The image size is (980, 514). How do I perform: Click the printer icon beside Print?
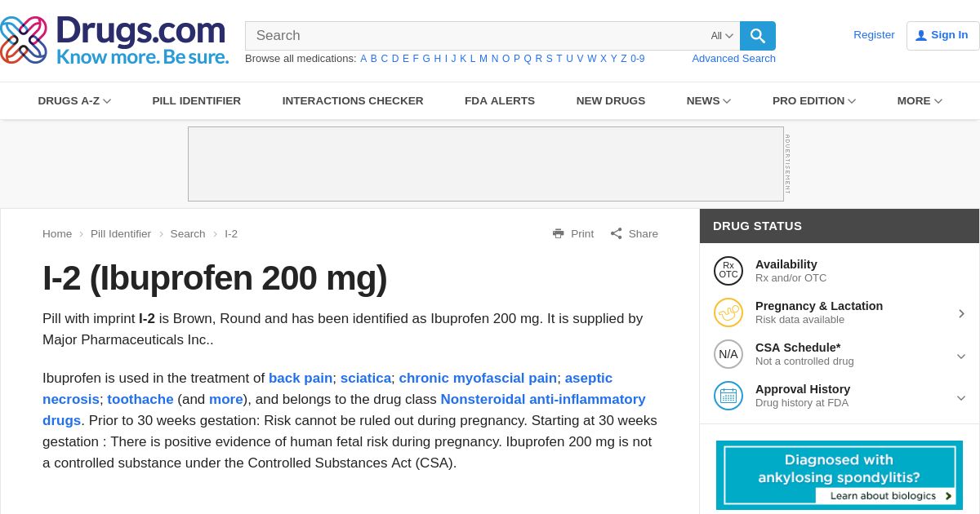click(x=559, y=233)
